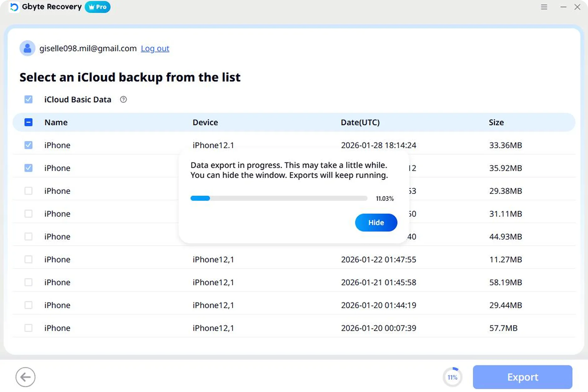Click the 57.7MB size cell
Image resolution: width=588 pixels, height=392 pixels.
coord(503,328)
